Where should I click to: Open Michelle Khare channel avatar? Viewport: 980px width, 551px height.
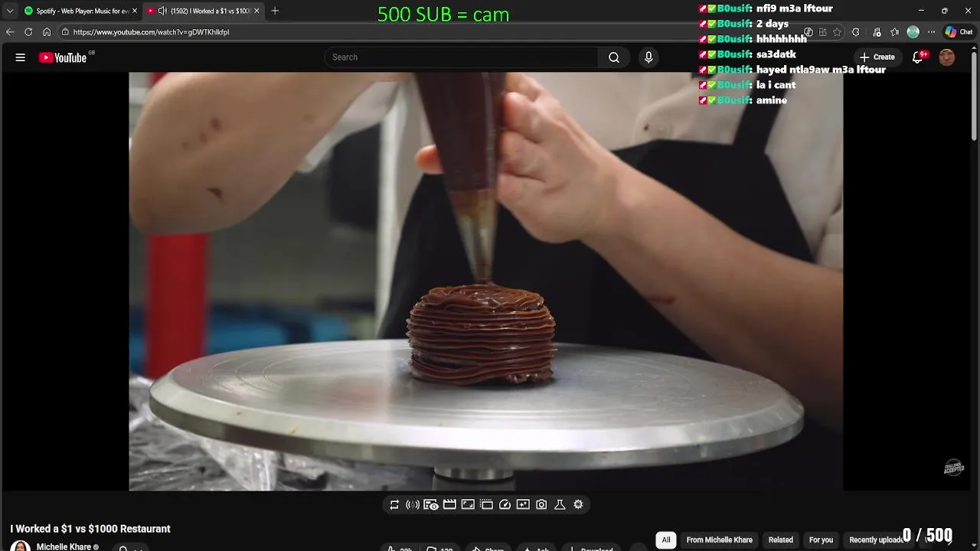(x=21, y=546)
